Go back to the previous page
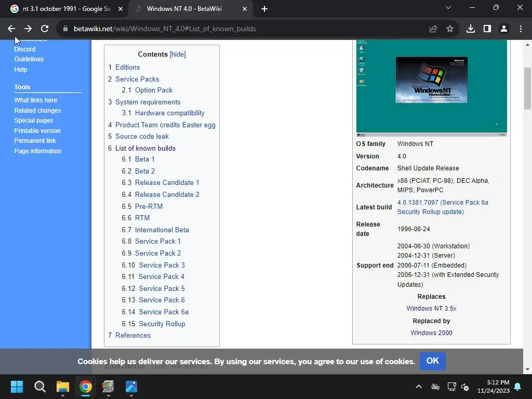Screen dimensions: 532x399 point(11,29)
